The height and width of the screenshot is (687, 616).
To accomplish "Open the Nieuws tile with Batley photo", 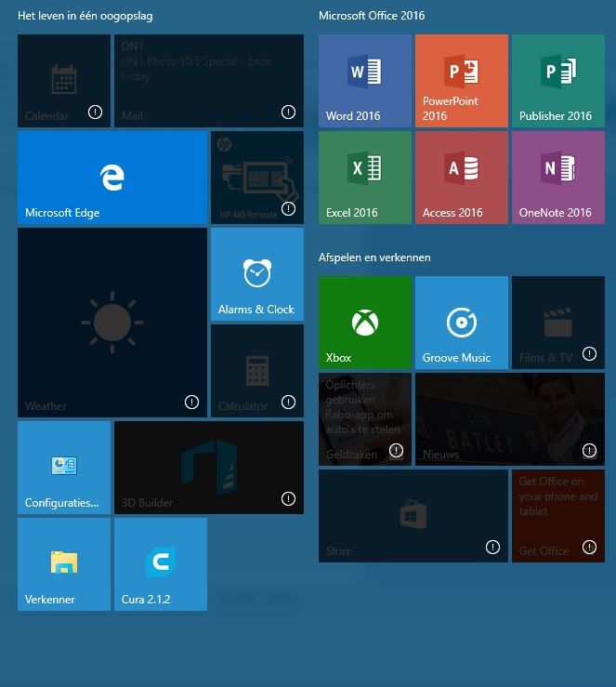I will pyautogui.click(x=510, y=419).
